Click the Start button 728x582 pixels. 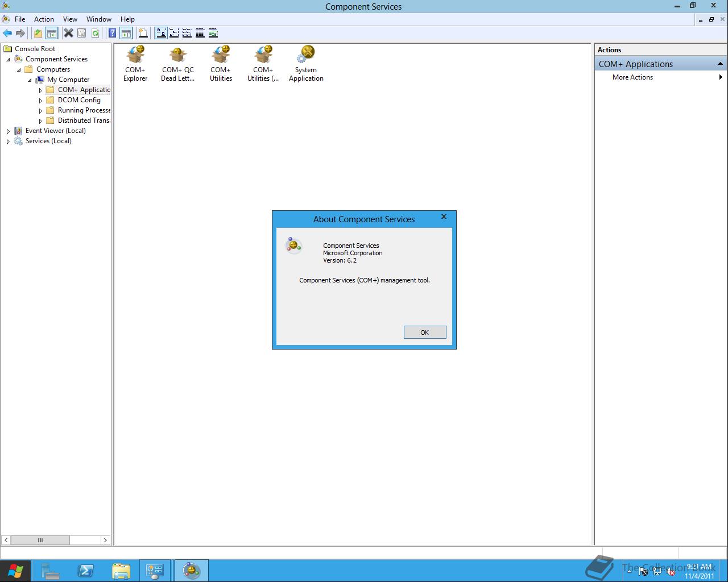pos(15,571)
